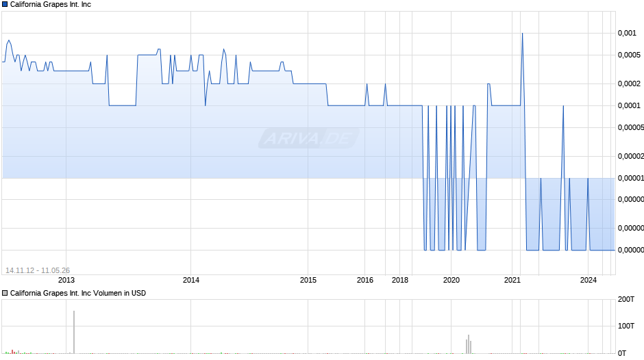This screenshot has width=644, height=360.
Task: Select the 2020 x-axis label
Action: [x=451, y=280]
